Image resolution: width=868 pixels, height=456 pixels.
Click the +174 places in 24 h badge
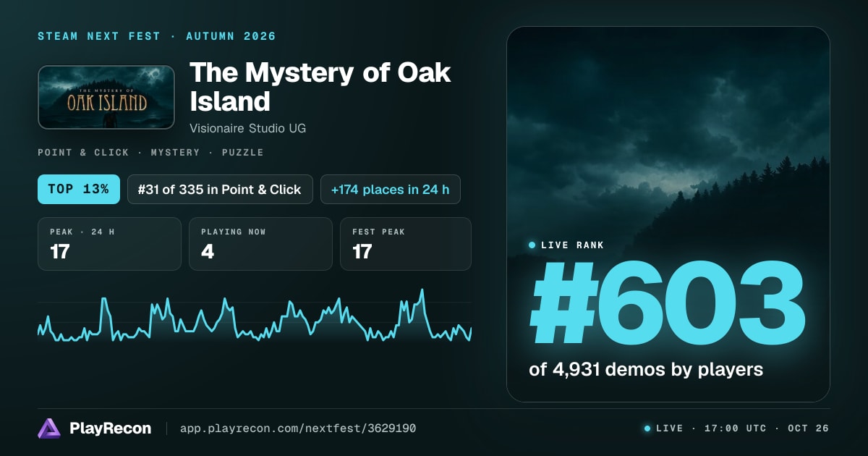pos(391,189)
